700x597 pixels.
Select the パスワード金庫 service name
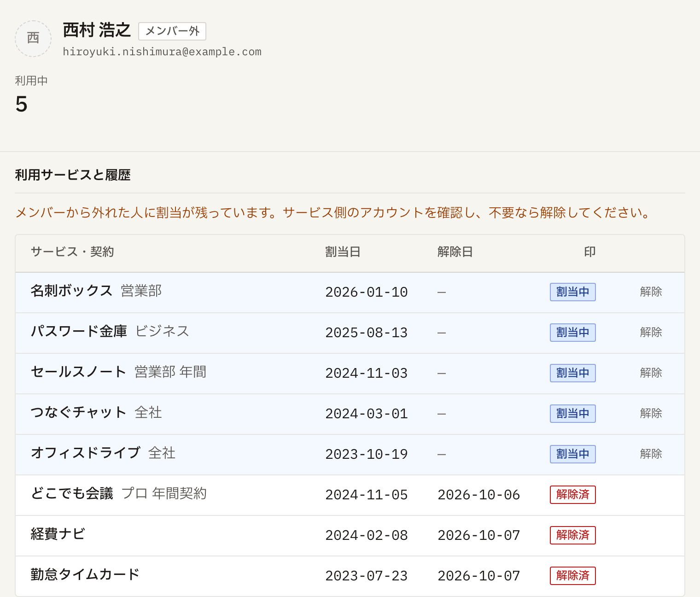[x=79, y=331]
